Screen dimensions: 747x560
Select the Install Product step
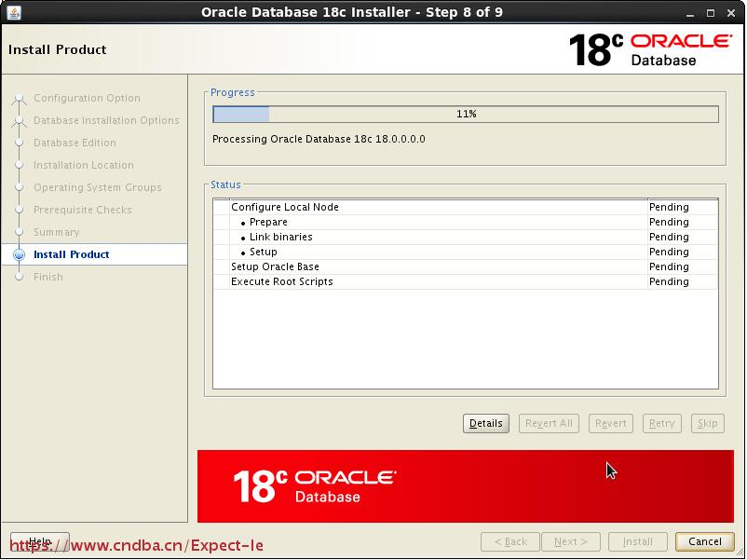click(72, 254)
